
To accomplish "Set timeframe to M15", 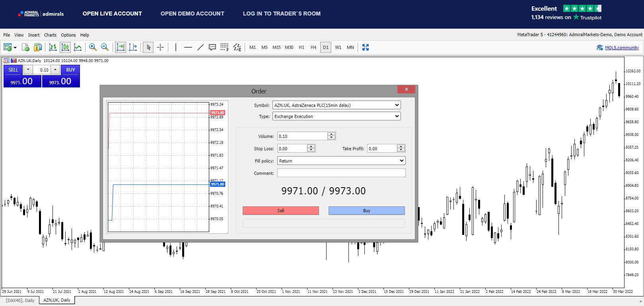I will point(277,47).
